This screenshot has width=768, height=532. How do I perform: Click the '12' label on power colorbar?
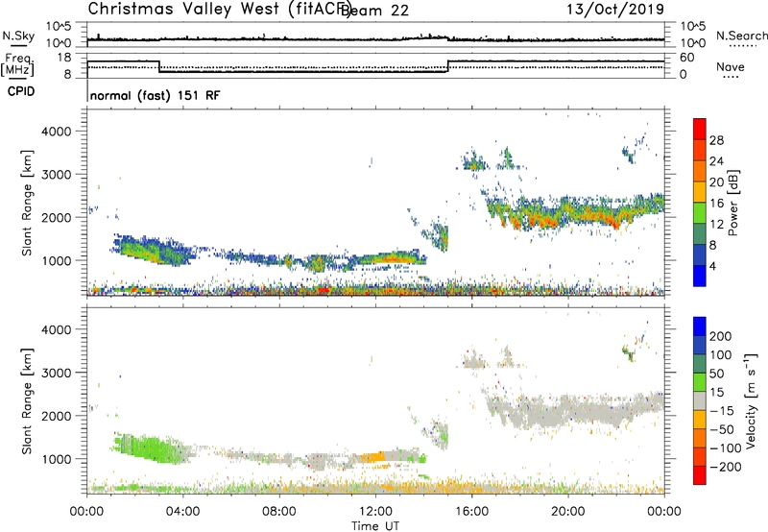click(716, 225)
